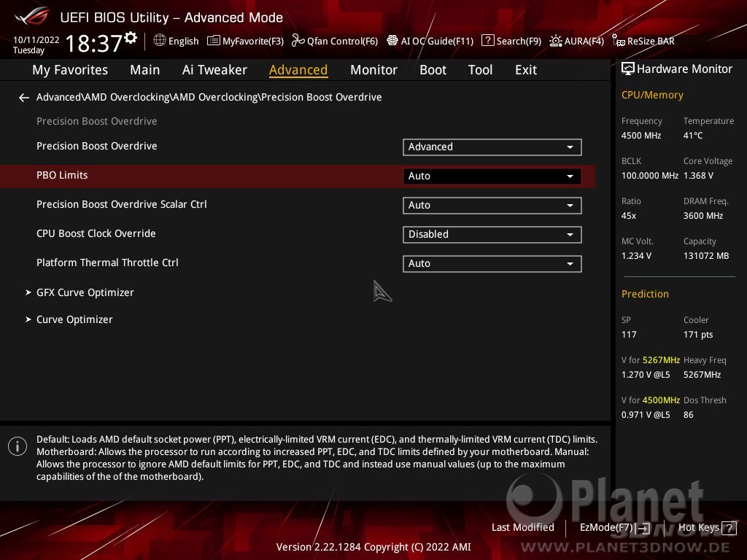
Task: Click Precision Boost Overdrive Scalar Ctrl label
Action: [122, 204]
